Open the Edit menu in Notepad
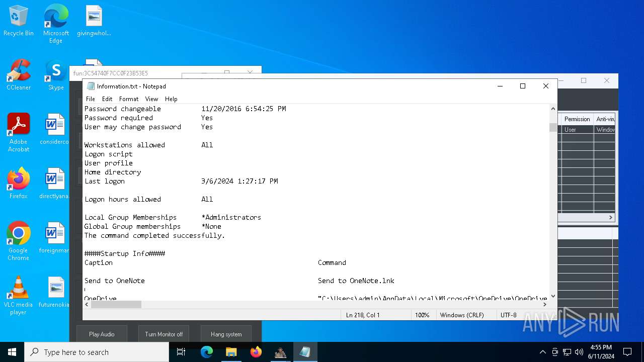 107,99
